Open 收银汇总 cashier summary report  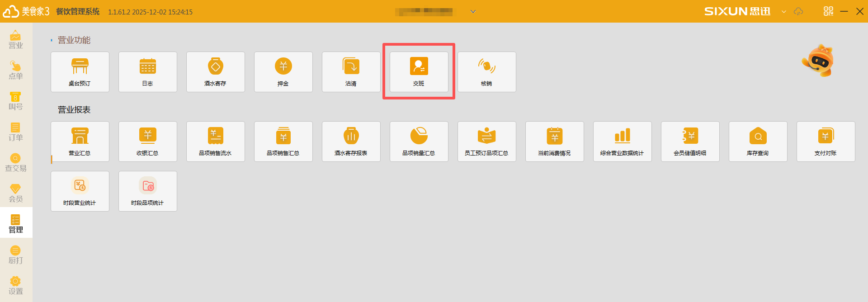click(148, 142)
